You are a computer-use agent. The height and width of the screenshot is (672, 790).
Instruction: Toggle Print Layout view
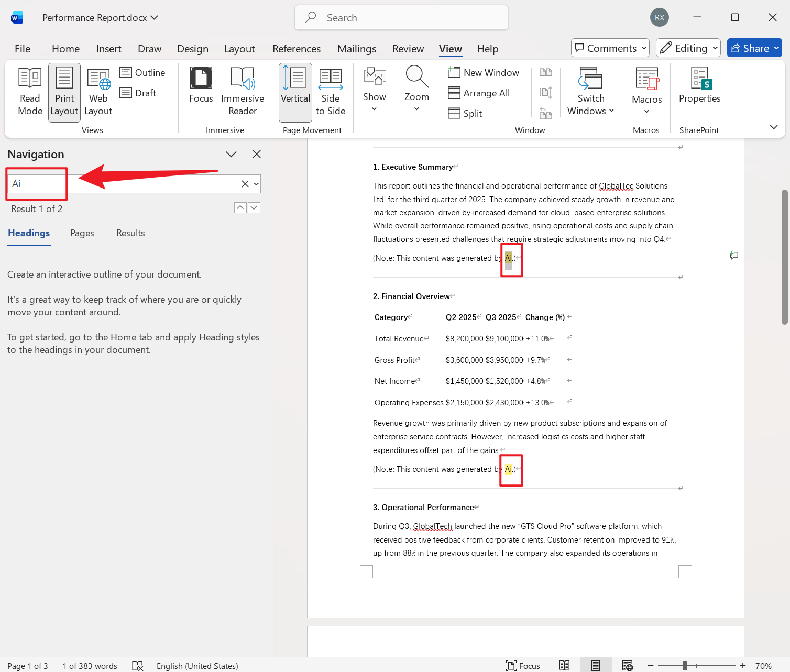coord(64,92)
